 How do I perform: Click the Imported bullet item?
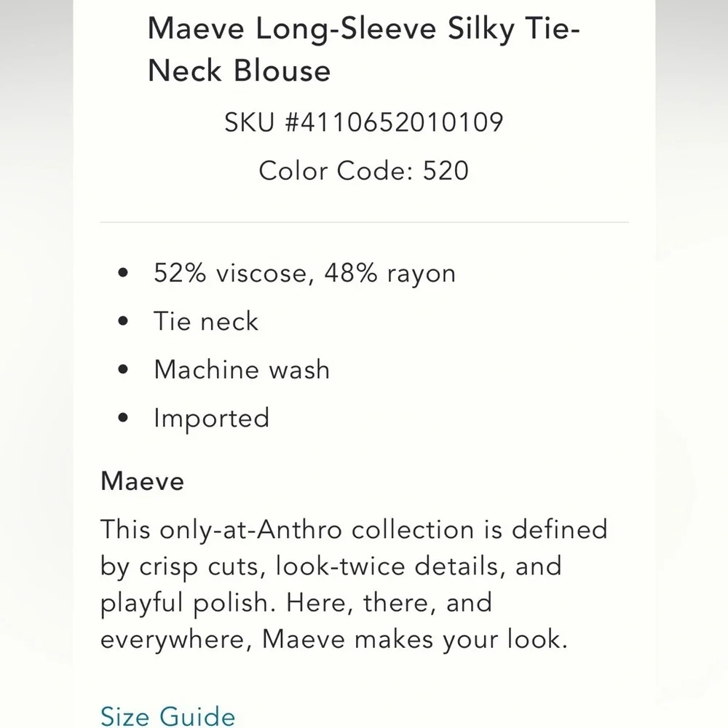(x=211, y=419)
